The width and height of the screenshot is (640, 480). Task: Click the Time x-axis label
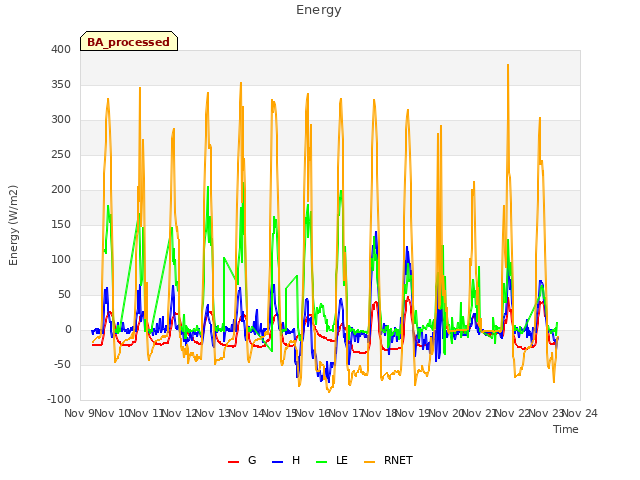point(566,429)
